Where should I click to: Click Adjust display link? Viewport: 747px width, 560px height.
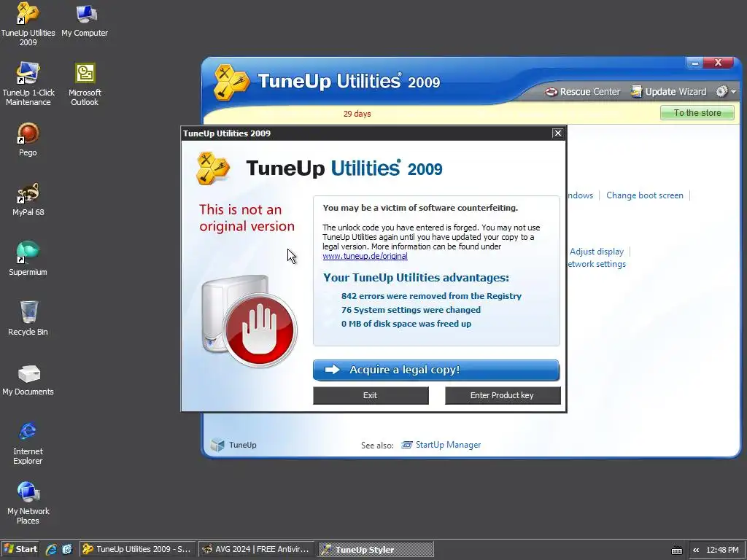point(597,252)
